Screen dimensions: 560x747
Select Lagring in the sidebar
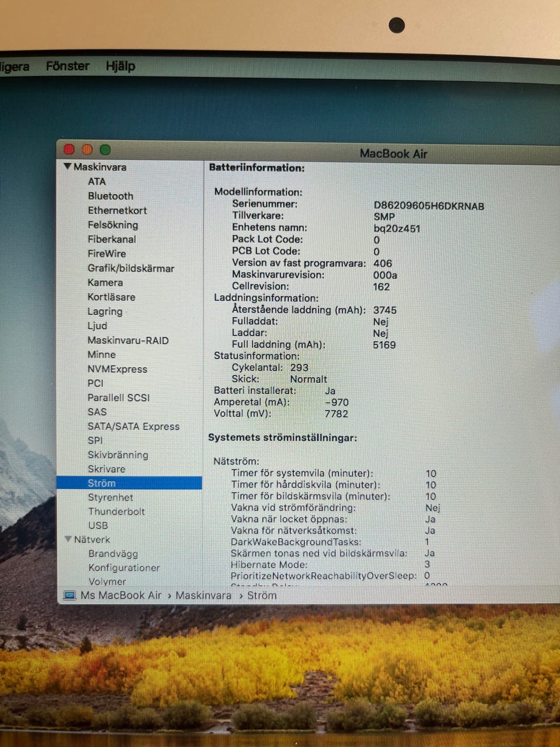pos(105,312)
